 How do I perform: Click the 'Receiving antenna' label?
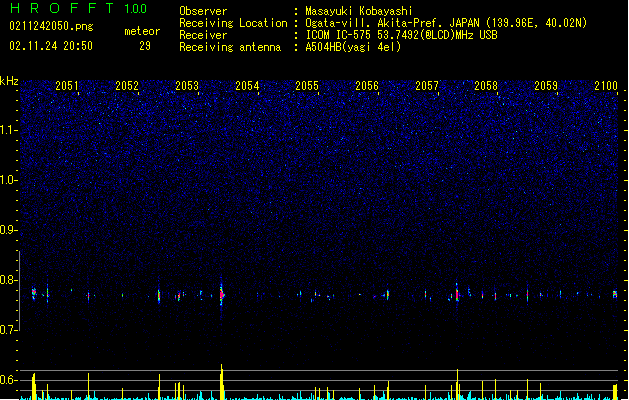pyautogui.click(x=230, y=47)
